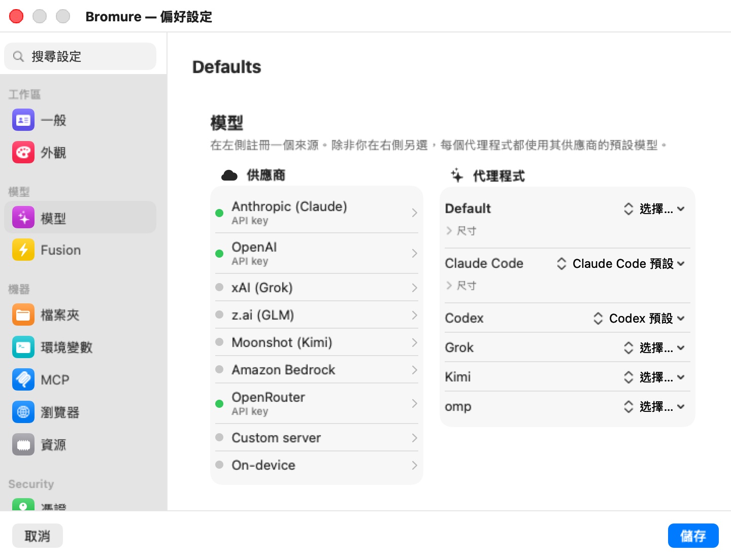Open the Claude Code 預設 dropdown
The image size is (731, 560).
621,263
